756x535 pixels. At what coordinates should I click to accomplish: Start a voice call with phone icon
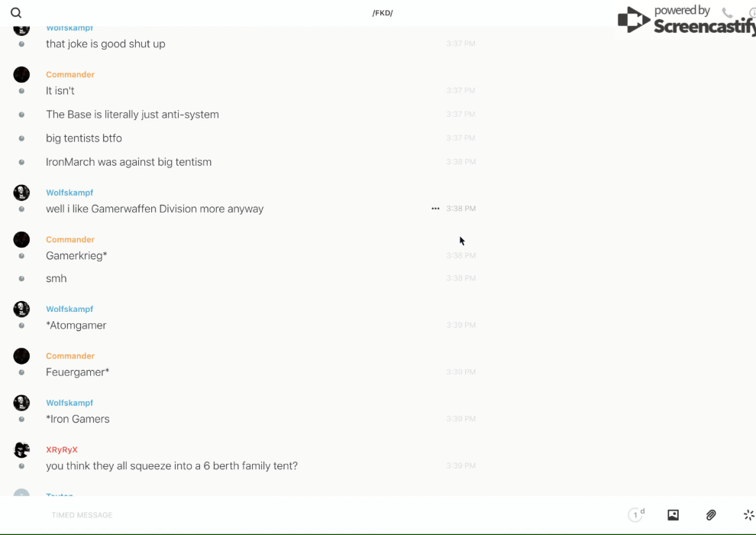[727, 13]
